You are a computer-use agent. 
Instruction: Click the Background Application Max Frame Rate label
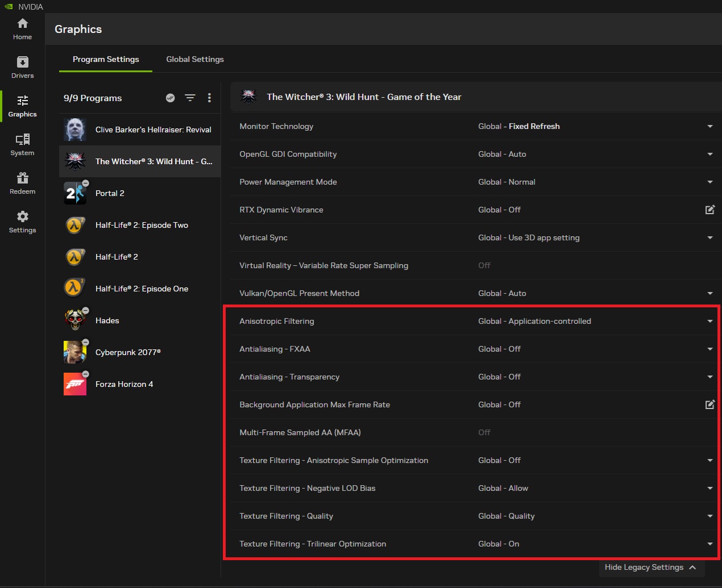pos(315,404)
